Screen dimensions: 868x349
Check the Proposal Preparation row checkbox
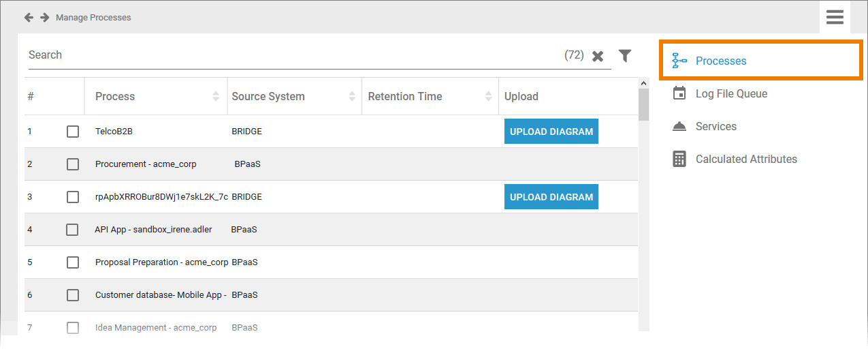73,262
